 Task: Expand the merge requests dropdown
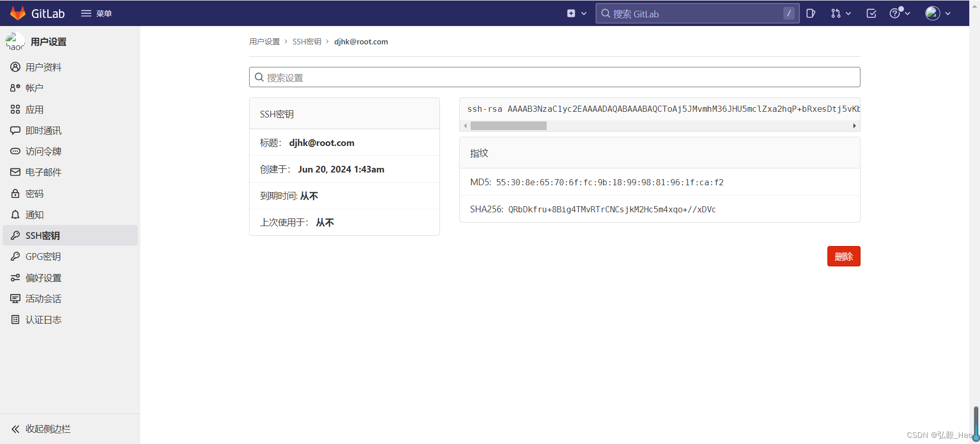(x=841, y=13)
